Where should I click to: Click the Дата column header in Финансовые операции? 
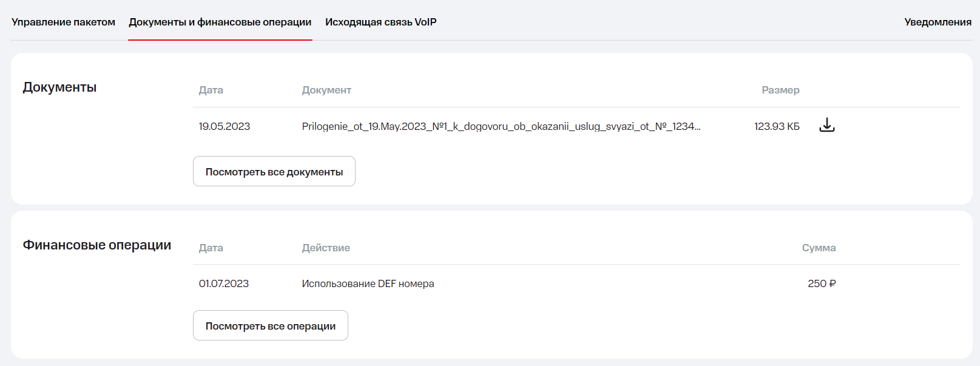coord(211,248)
